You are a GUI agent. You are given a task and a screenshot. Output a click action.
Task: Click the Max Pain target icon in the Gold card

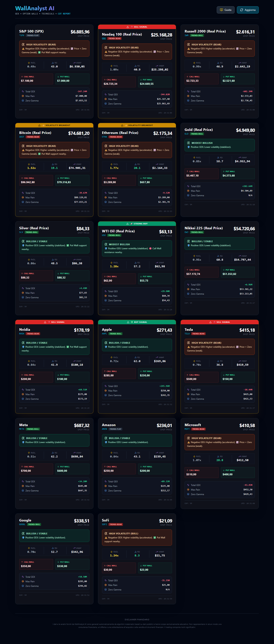[x=188, y=191]
